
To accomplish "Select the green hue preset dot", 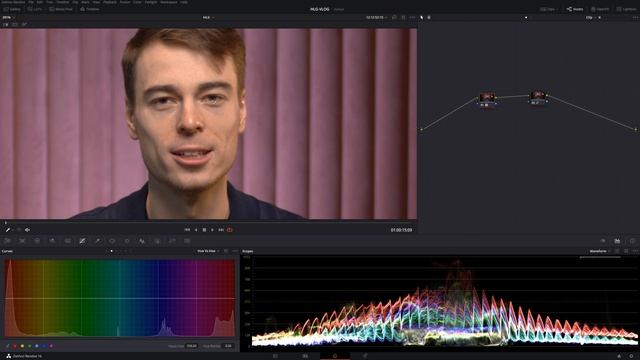I will coord(29,346).
